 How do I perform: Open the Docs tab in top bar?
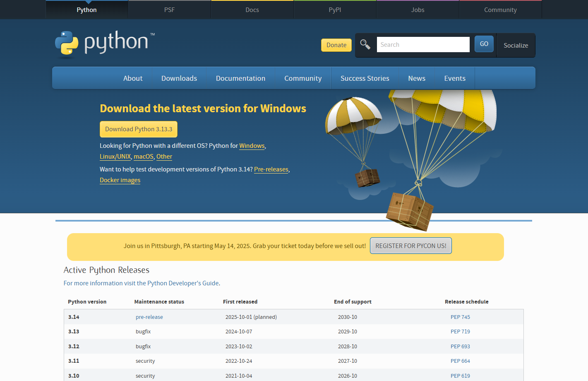click(x=252, y=10)
